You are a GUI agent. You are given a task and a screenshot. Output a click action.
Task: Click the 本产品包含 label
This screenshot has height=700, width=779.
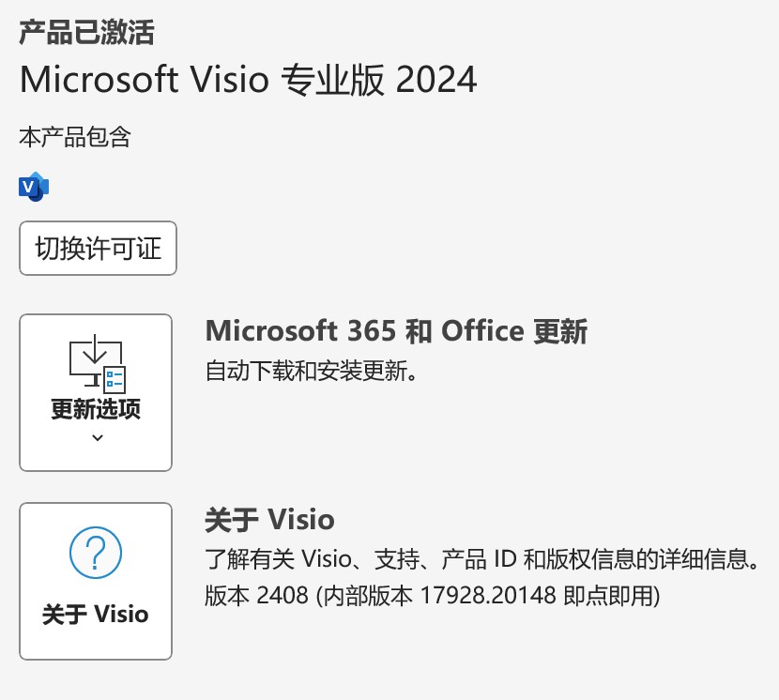point(75,138)
